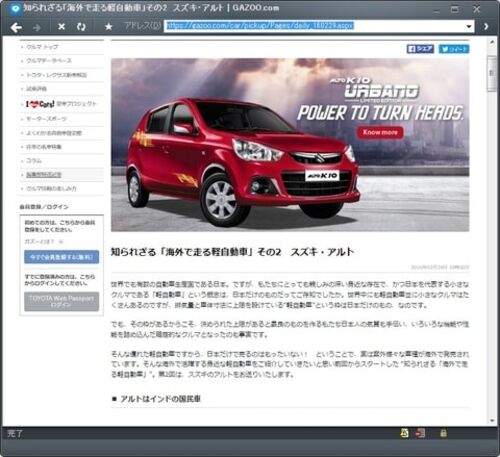
Task: Reload the page with the refresh icon
Action: click(x=81, y=27)
